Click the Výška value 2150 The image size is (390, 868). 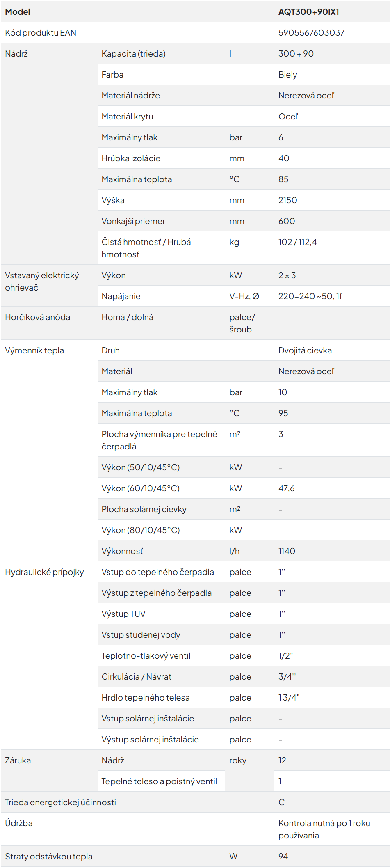[x=287, y=200]
